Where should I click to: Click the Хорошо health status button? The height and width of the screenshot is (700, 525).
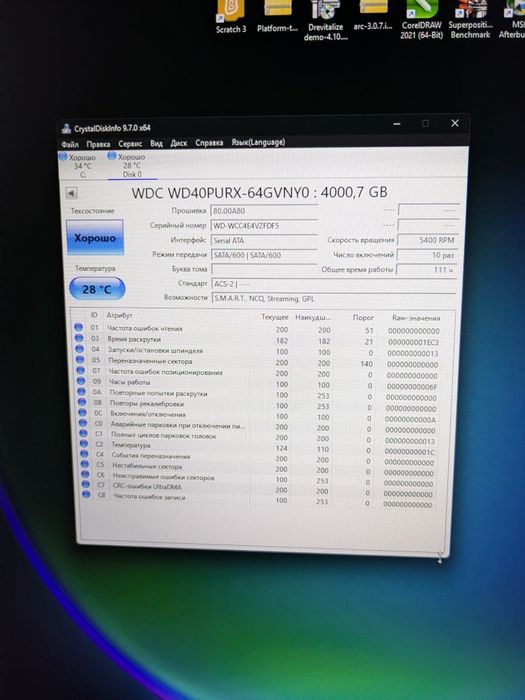(95, 238)
